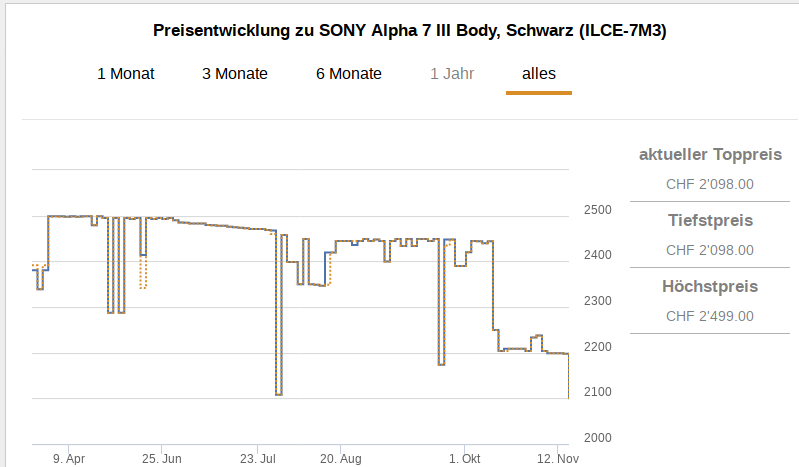Choose the greyed-out 1 Jahr tab
799x467 pixels.
click(x=452, y=74)
